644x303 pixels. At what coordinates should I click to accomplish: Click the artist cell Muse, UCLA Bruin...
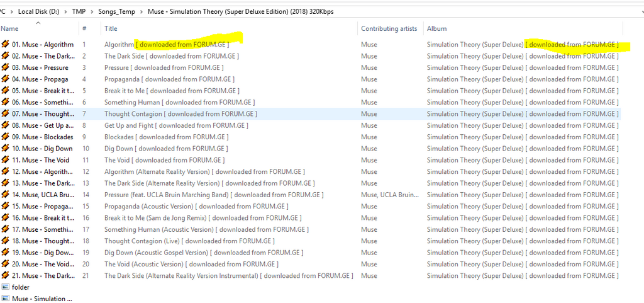pyautogui.click(x=390, y=195)
